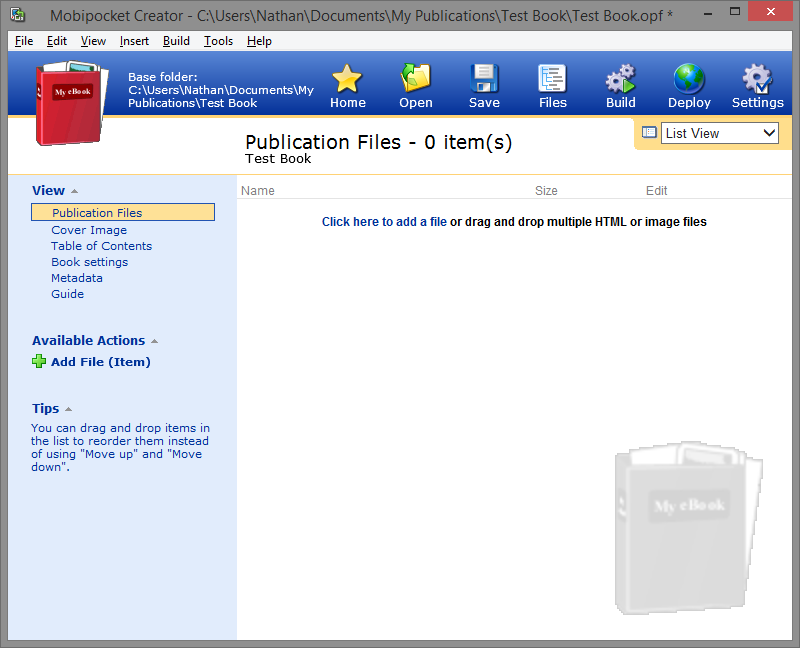Go to Table of Contents view
Screen dimensions: 800x648
[102, 246]
